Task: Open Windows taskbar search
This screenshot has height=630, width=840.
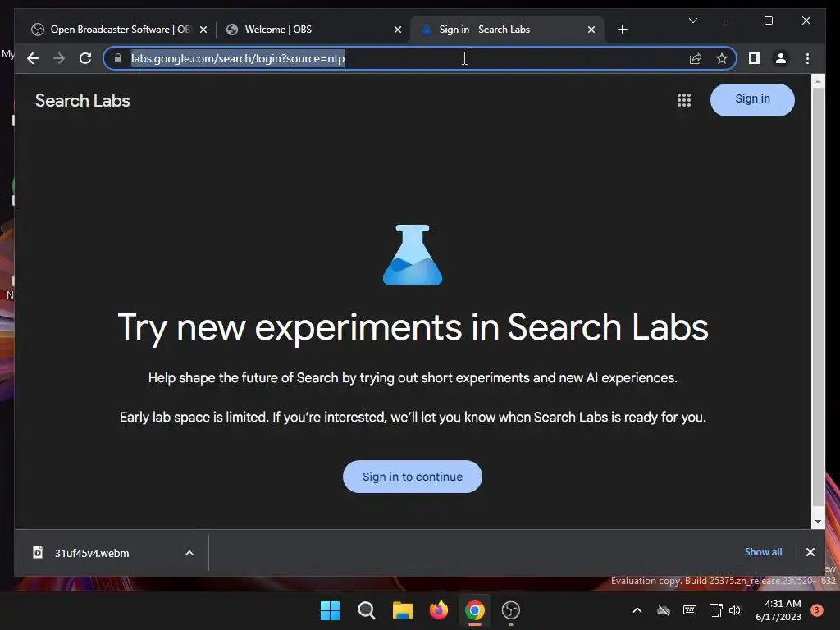Action: 367,610
